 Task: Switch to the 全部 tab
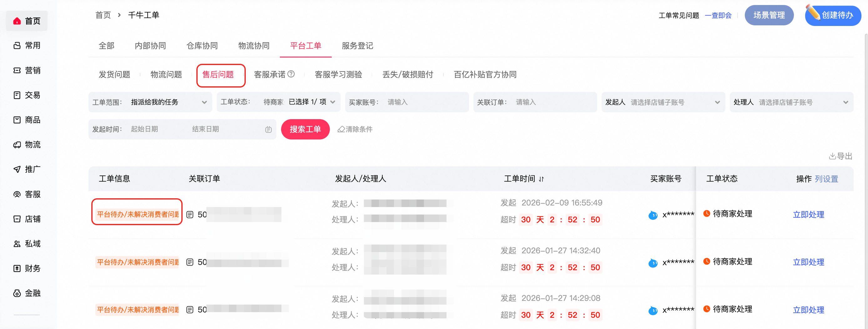tap(107, 46)
